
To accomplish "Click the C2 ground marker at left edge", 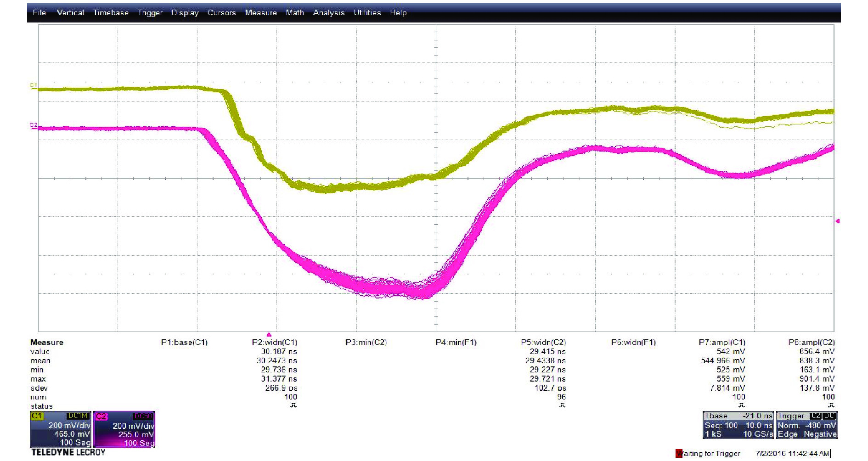I will click(33, 126).
